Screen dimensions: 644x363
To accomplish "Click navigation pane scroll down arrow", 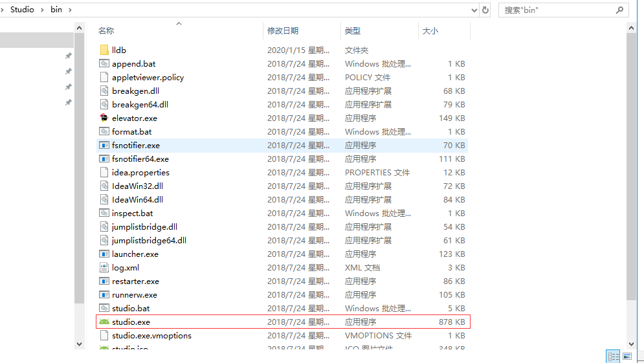I will pyautogui.click(x=79, y=344).
